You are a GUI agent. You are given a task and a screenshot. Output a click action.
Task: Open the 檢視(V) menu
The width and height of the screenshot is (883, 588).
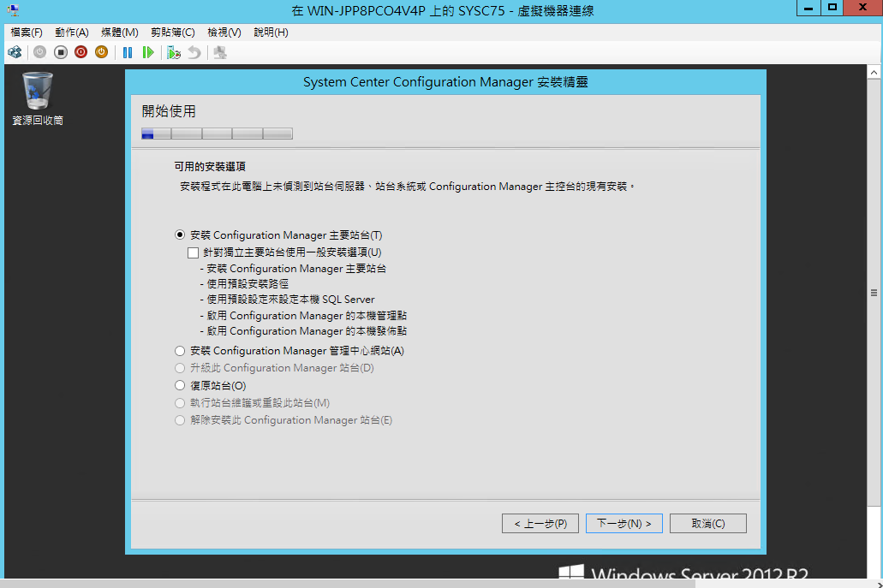point(224,32)
